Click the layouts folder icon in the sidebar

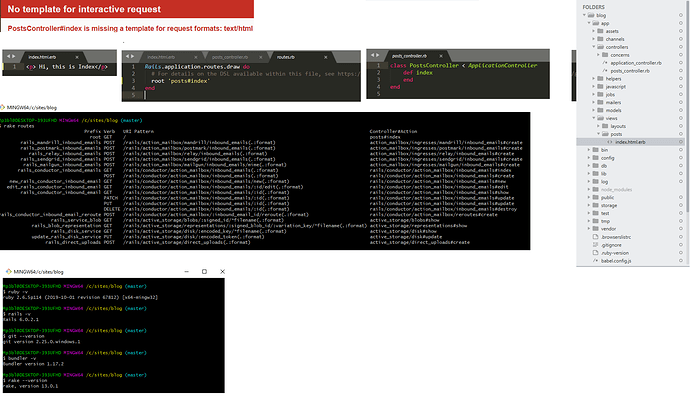[x=605, y=126]
